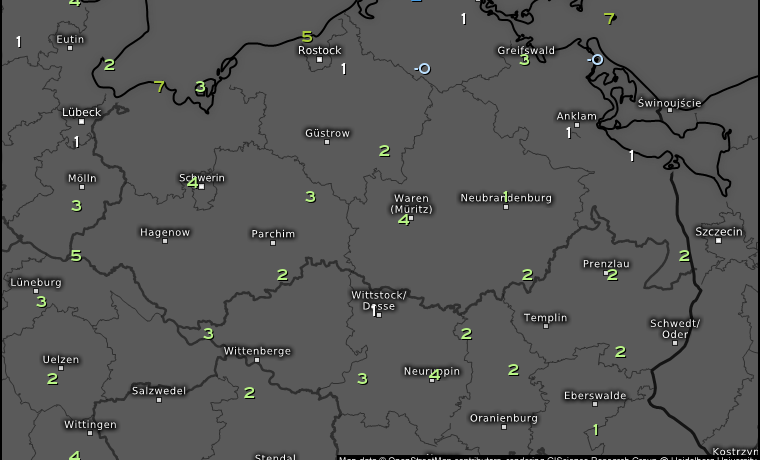Screen dimensions: 760x460
Task: Select the Parchim town marker
Action: pyautogui.click(x=273, y=243)
